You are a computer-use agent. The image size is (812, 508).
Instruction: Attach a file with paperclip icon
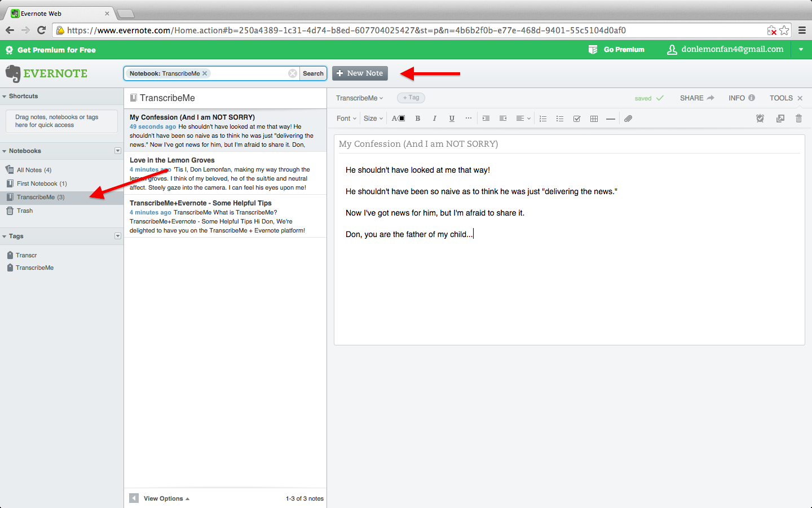pyautogui.click(x=628, y=119)
